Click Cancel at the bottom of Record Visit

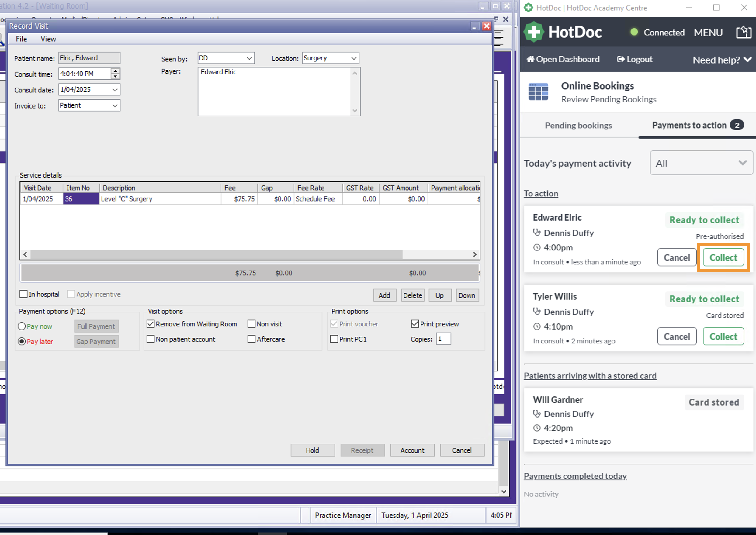462,450
